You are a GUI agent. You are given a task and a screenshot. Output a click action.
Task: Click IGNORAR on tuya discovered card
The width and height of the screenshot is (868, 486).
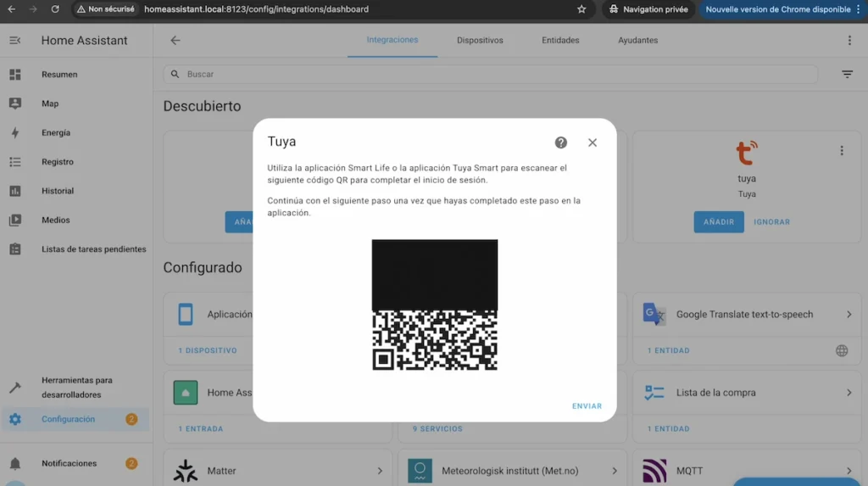(x=771, y=221)
